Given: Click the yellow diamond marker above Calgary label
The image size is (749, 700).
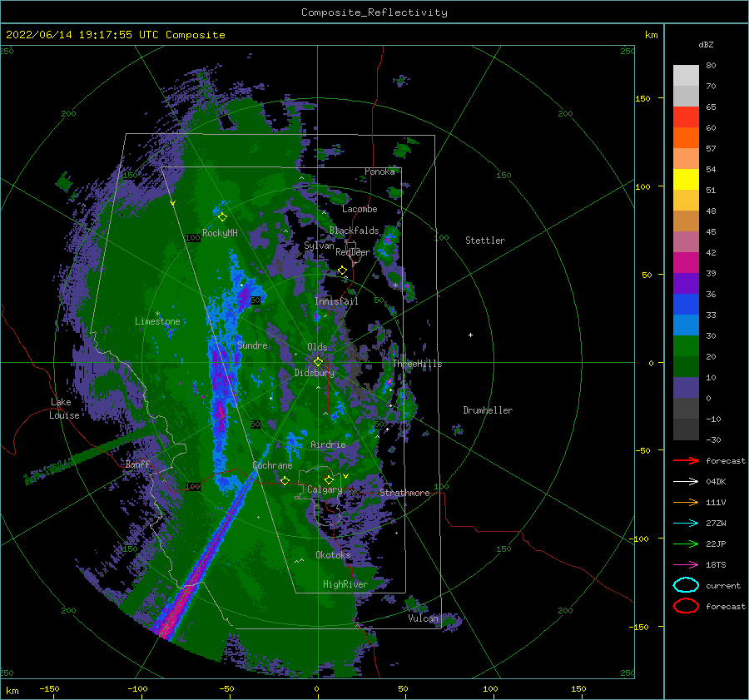Looking at the screenshot, I should click(329, 479).
